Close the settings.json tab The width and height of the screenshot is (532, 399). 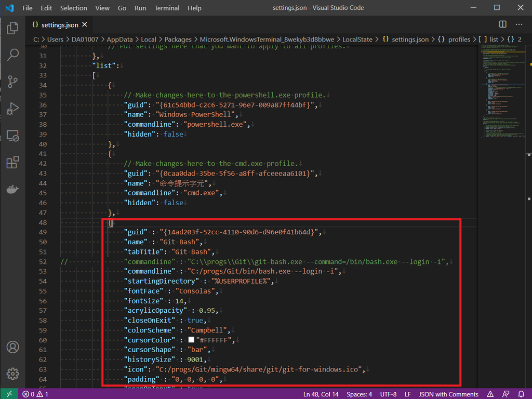click(x=85, y=24)
